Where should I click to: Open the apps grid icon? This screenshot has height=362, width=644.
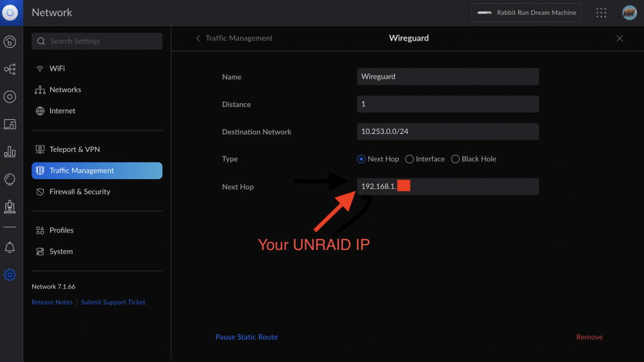pyautogui.click(x=601, y=13)
